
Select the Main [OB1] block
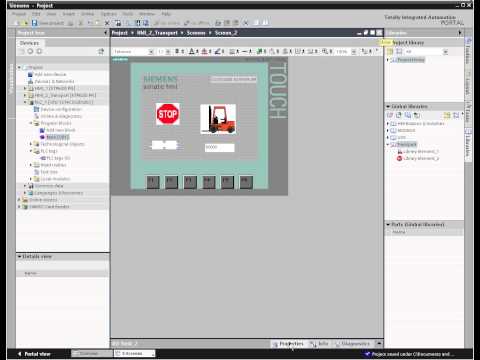point(58,137)
